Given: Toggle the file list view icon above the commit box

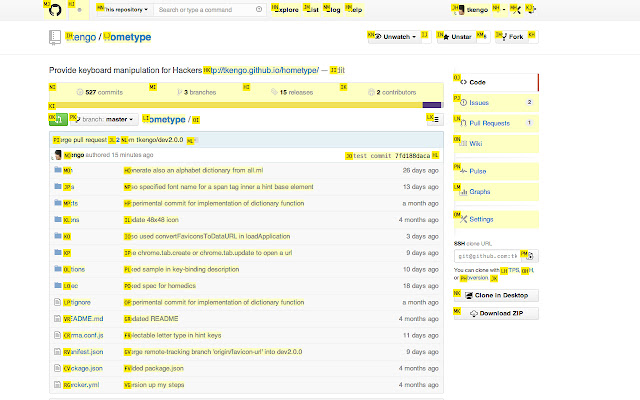Looking at the screenshot, I should coord(435,119).
